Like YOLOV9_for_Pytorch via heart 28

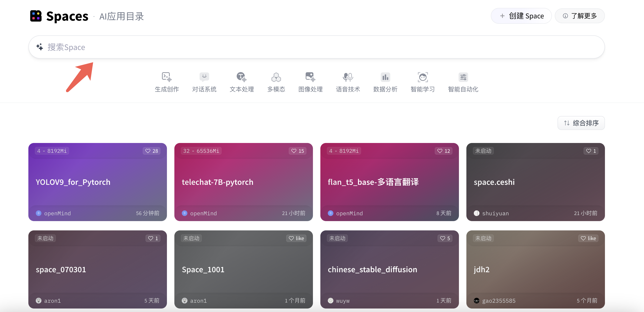pyautogui.click(x=152, y=151)
